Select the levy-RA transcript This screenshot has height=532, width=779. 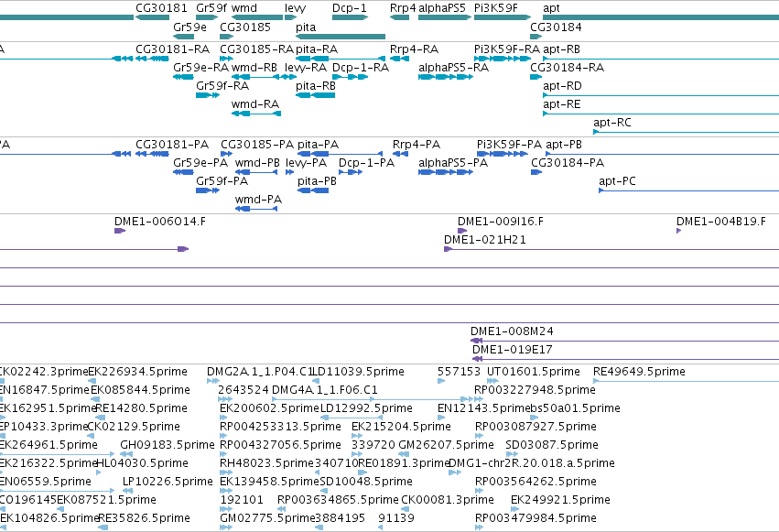[x=290, y=77]
